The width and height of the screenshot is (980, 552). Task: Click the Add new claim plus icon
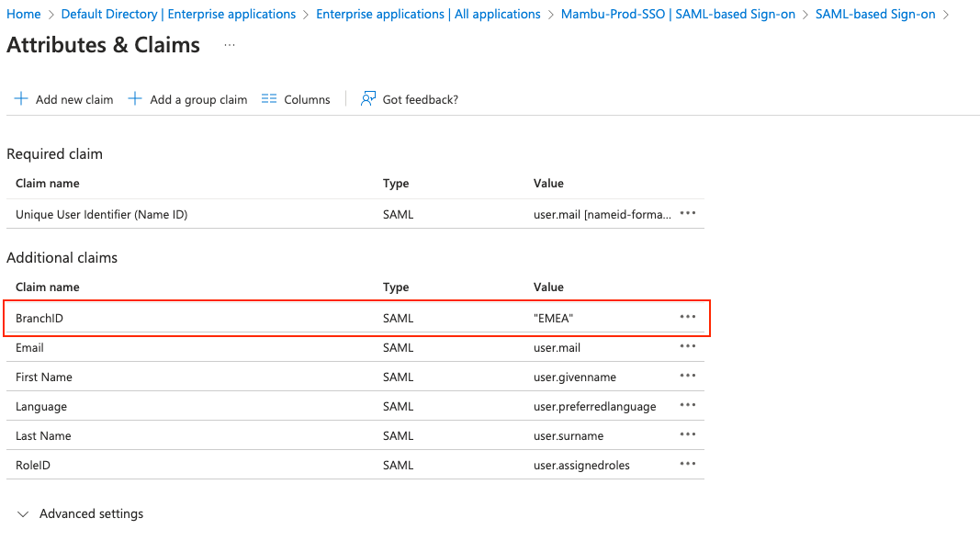pyautogui.click(x=21, y=99)
